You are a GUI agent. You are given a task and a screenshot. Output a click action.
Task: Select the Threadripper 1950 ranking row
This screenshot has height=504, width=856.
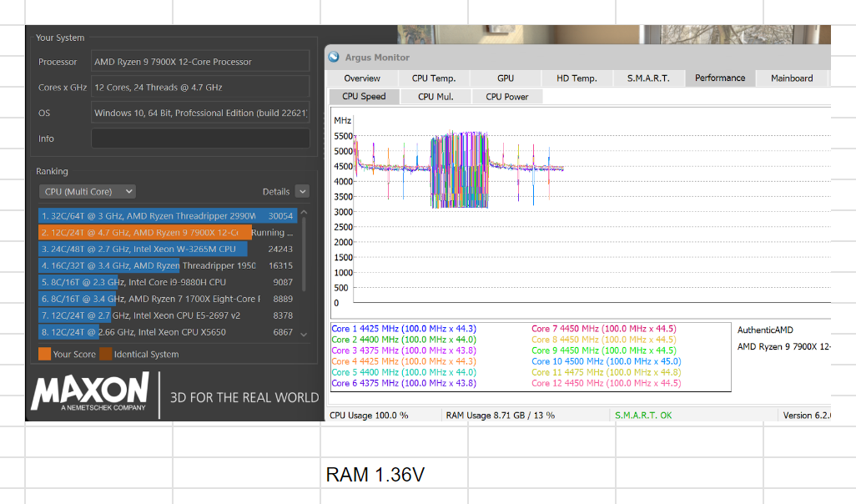pyautogui.click(x=168, y=265)
